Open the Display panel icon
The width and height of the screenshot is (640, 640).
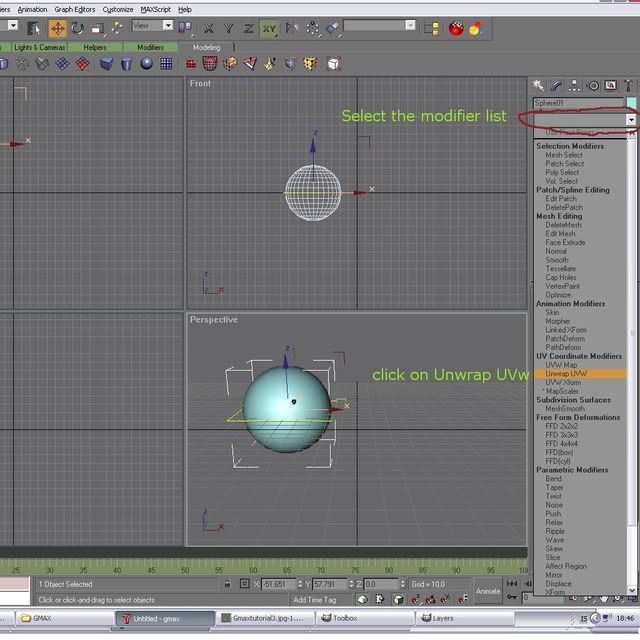[x=611, y=86]
